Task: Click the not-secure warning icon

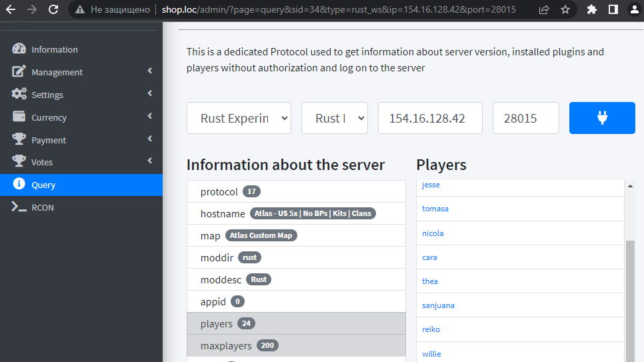Action: coord(80,9)
